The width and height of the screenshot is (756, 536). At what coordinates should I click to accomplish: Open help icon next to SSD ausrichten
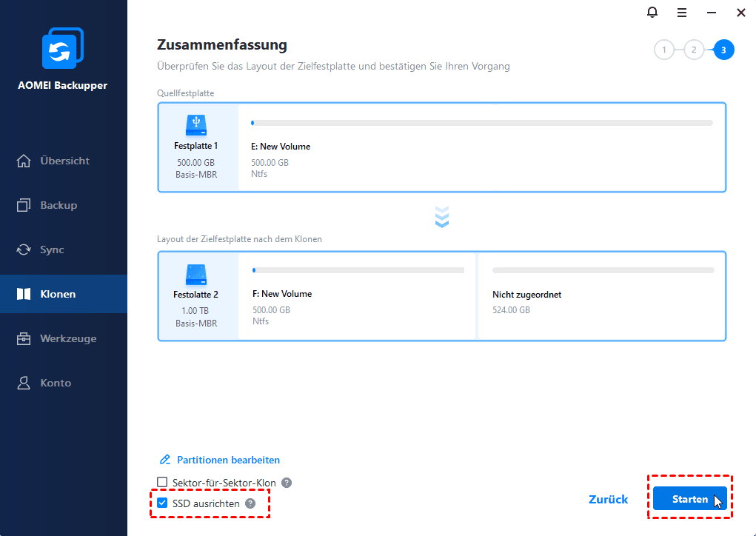(x=250, y=503)
